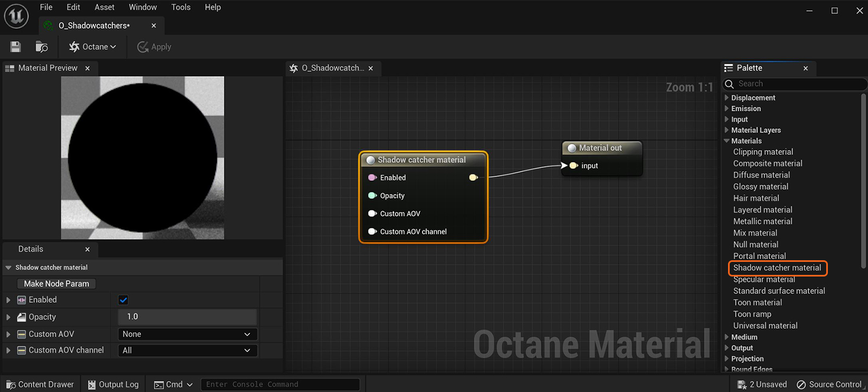Click the Palette vertical scrollbar
868x392 pixels.
point(864,181)
